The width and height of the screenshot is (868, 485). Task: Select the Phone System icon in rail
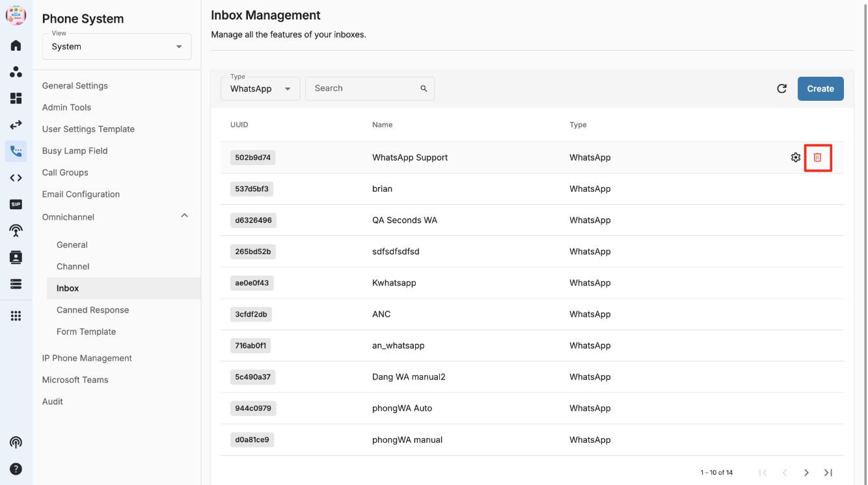click(16, 151)
